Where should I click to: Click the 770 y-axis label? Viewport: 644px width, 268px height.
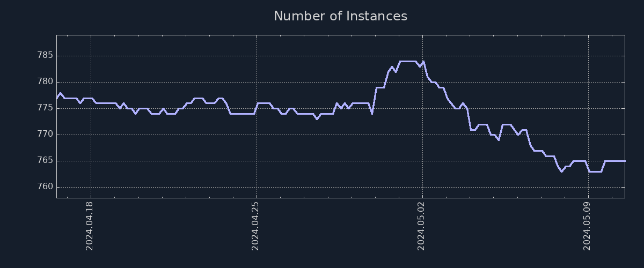(45, 134)
